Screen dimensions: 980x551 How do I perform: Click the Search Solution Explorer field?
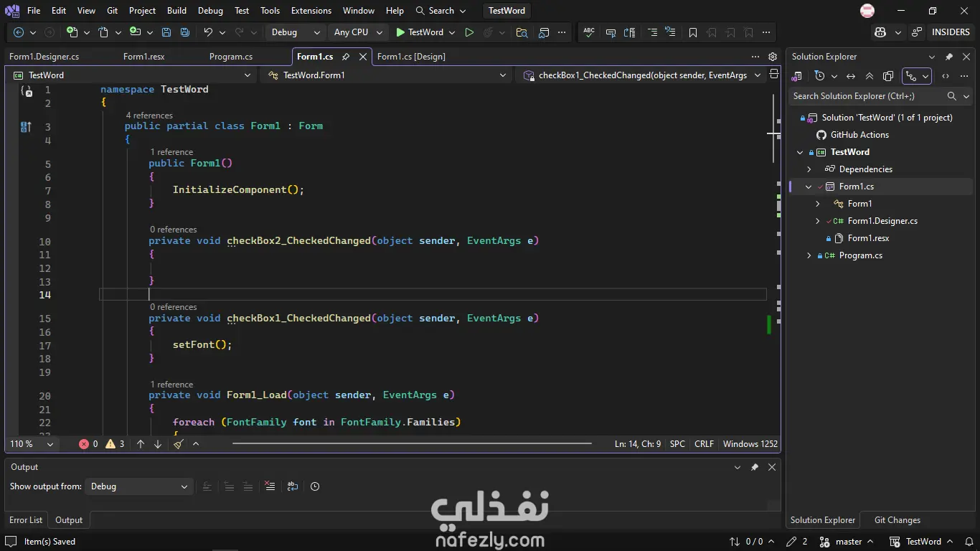pos(867,96)
